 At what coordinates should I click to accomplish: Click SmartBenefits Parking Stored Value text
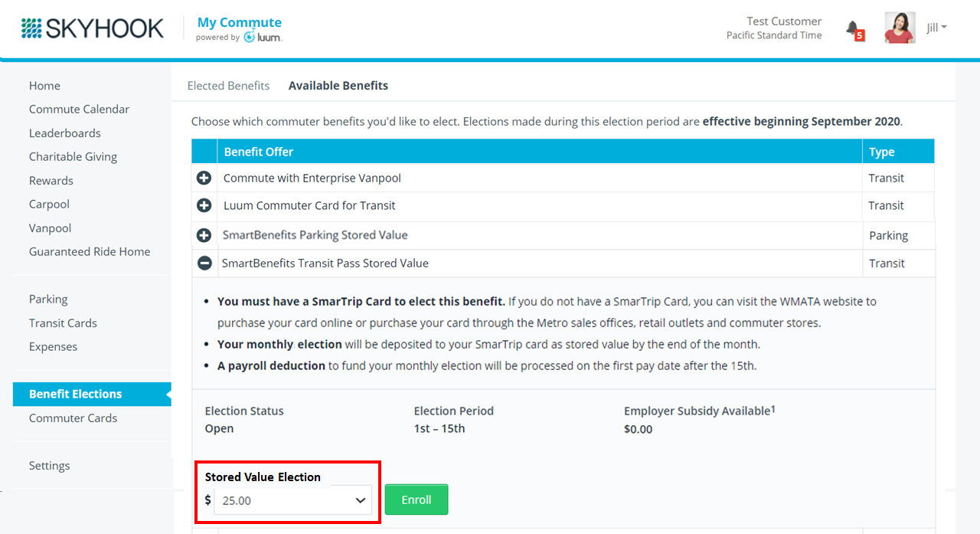click(x=315, y=235)
